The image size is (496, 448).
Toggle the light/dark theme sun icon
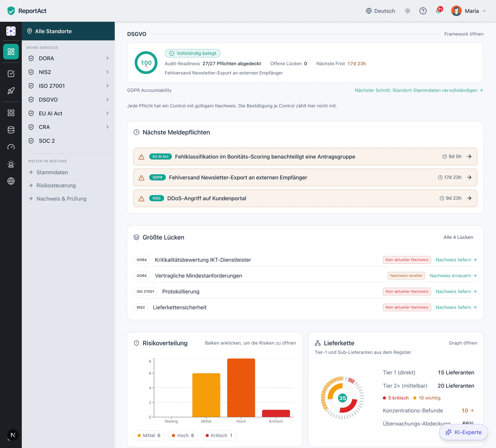(407, 11)
